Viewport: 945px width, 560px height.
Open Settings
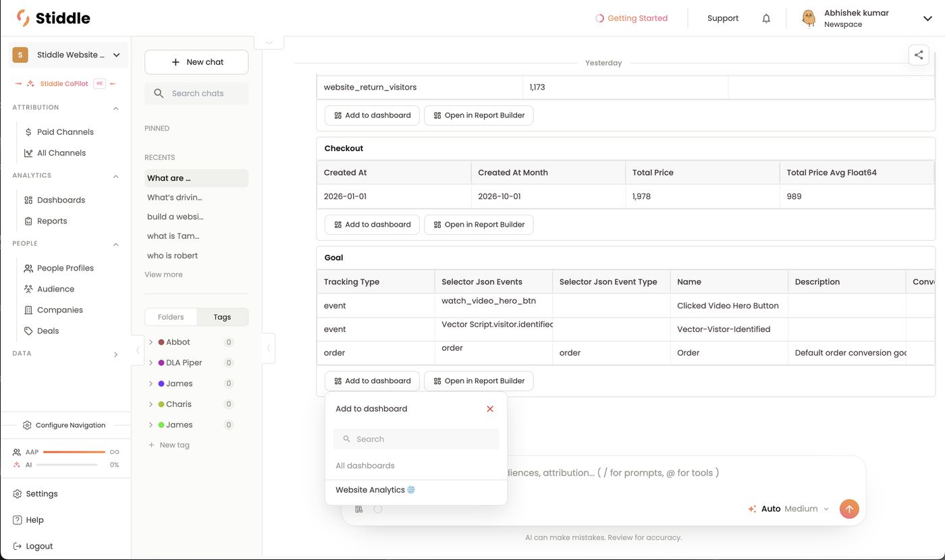tap(41, 494)
